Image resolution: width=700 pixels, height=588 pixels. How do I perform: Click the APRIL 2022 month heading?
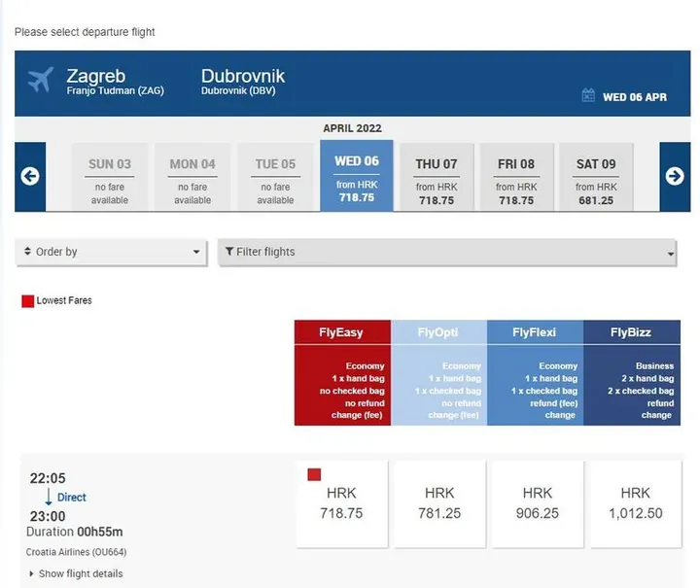(x=352, y=128)
